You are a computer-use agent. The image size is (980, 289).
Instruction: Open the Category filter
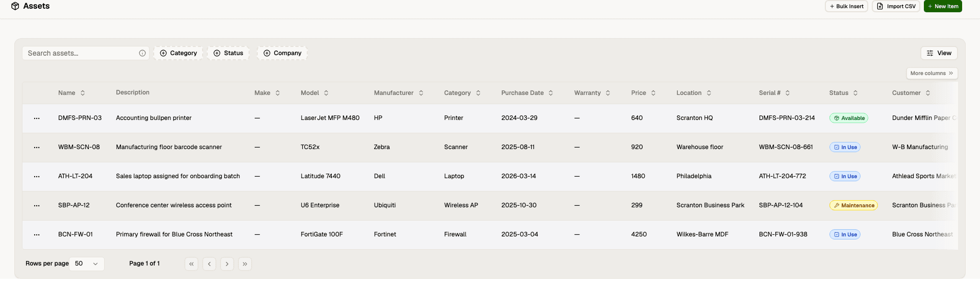pyautogui.click(x=178, y=53)
